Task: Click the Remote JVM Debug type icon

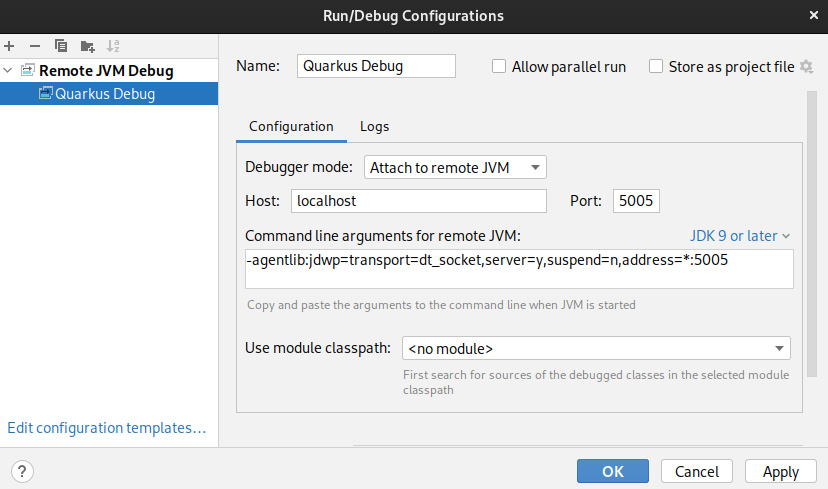Action: 27,70
